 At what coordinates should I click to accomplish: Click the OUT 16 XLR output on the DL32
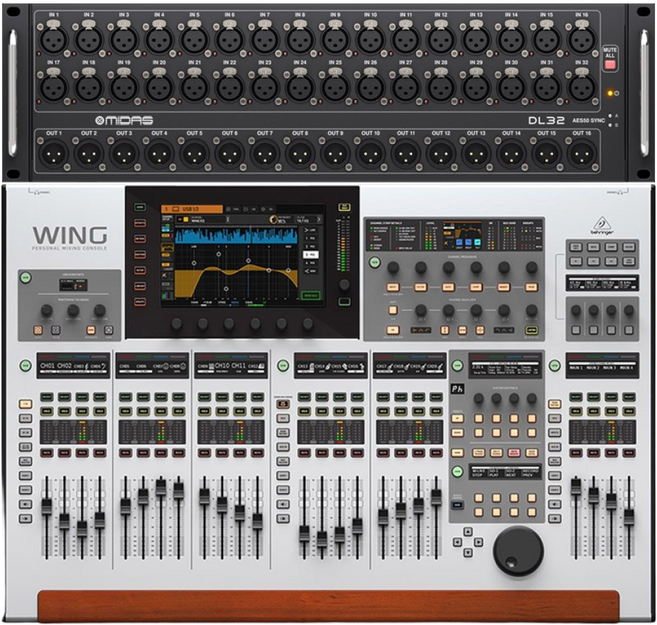[582, 153]
